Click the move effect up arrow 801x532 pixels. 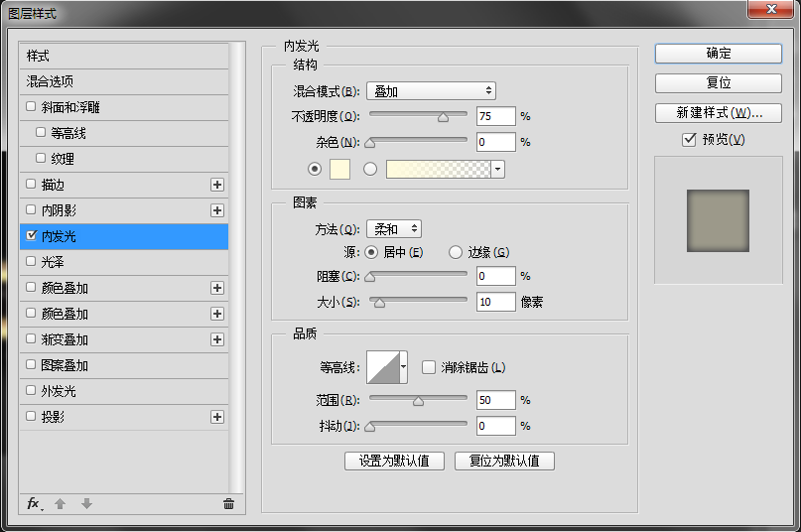60,504
